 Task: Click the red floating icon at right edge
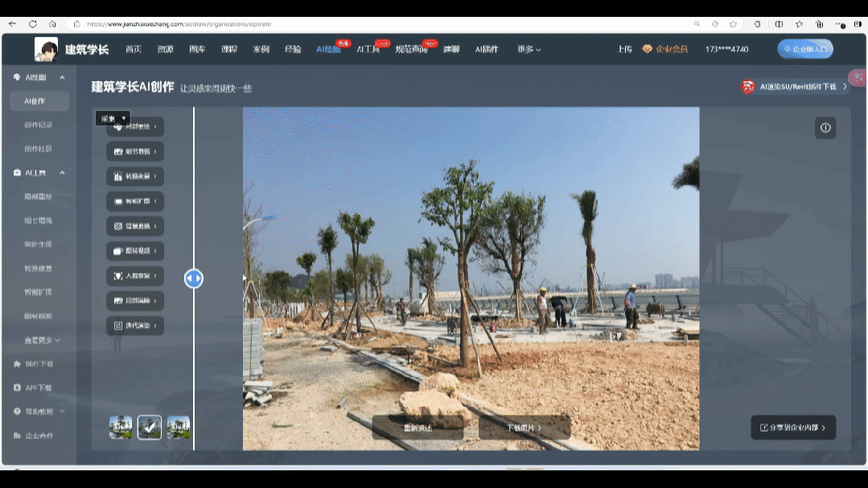coord(858,77)
